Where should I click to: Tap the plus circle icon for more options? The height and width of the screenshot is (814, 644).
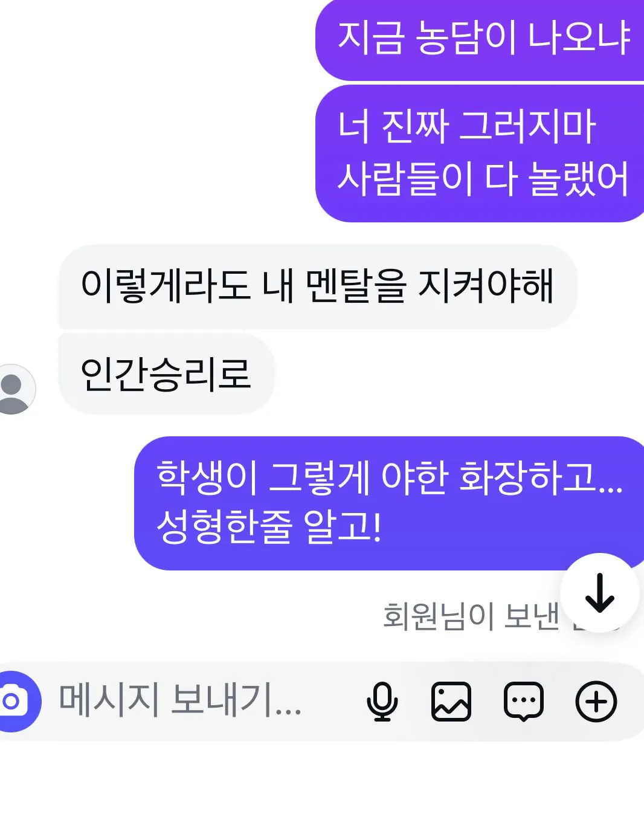click(x=596, y=702)
